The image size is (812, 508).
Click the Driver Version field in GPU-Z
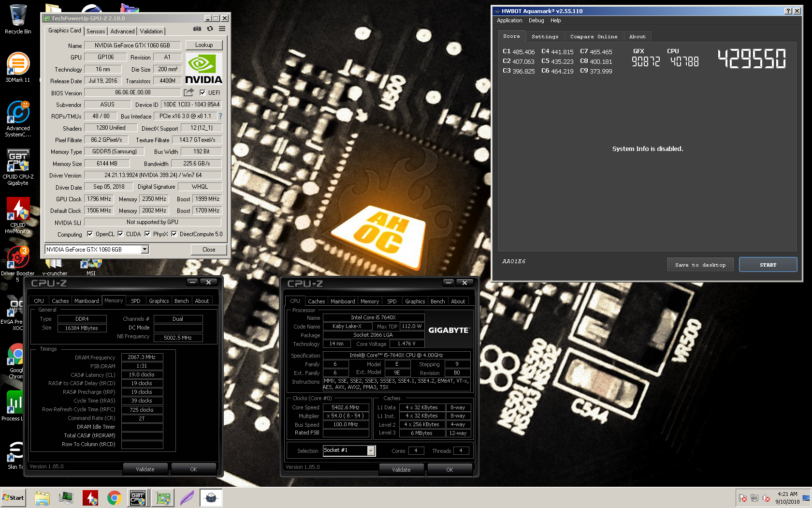[x=153, y=175]
